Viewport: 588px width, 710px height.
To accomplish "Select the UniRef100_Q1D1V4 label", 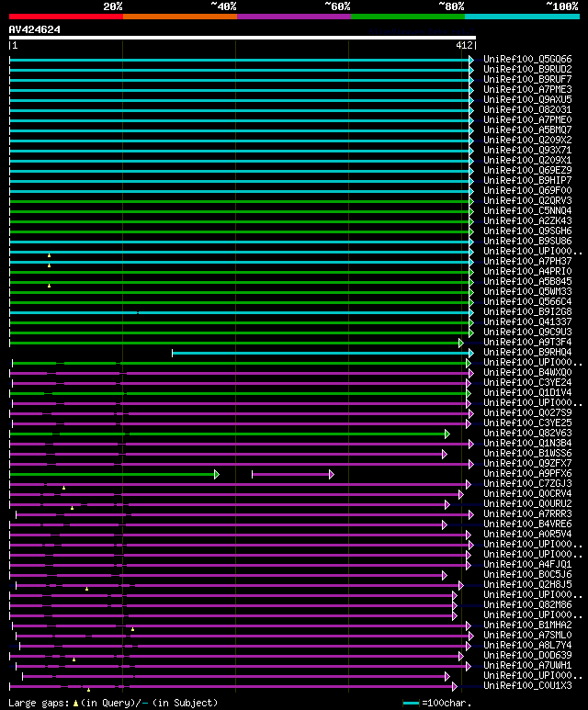I will click(x=527, y=392).
